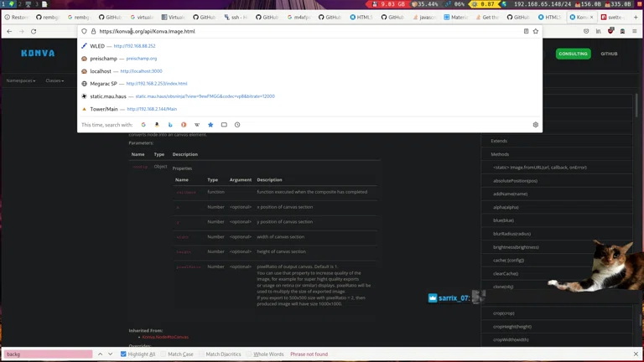Image resolution: width=644 pixels, height=362 pixels.
Task: Switch to the Material tab
Action: click(x=456, y=18)
